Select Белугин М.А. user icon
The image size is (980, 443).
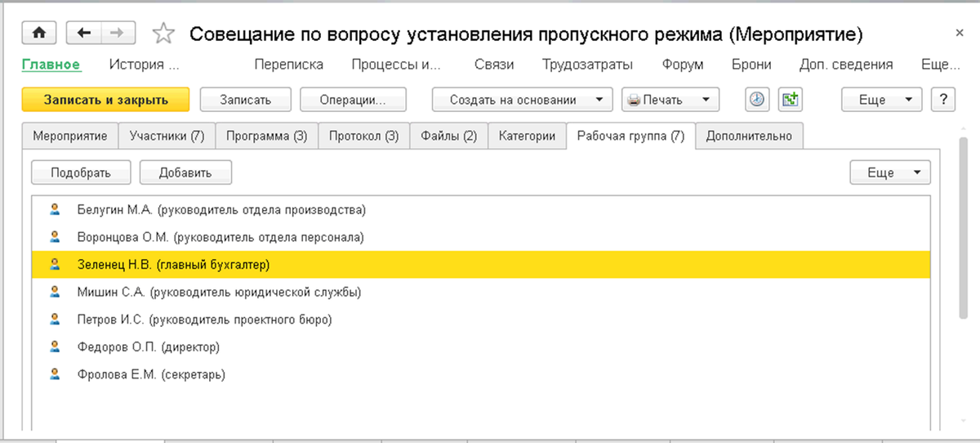tap(55, 209)
